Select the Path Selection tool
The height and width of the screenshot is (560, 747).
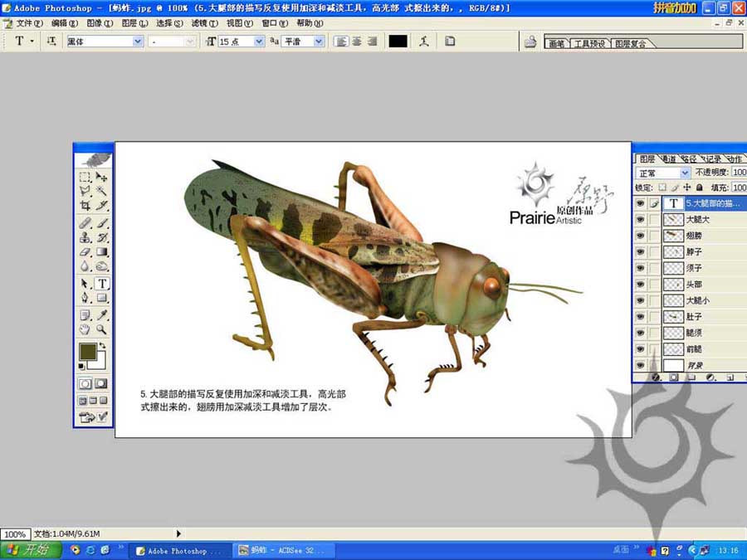point(85,284)
